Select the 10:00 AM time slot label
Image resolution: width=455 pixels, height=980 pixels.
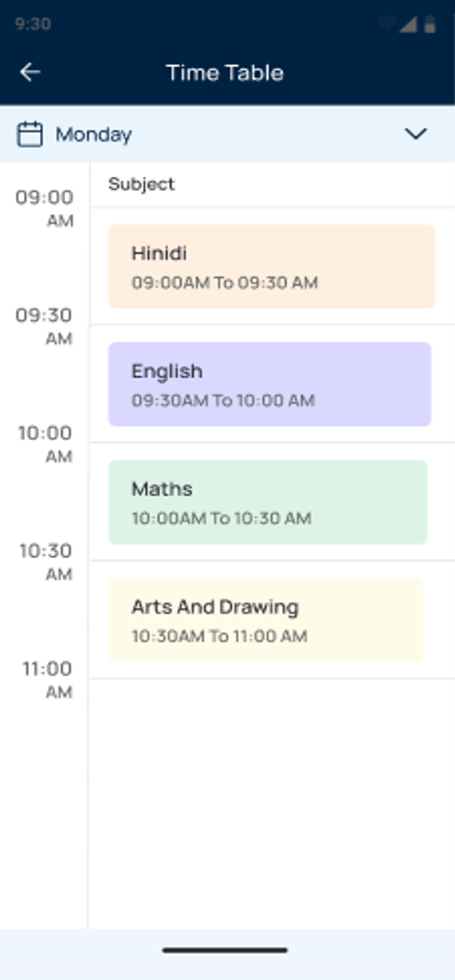point(44,445)
